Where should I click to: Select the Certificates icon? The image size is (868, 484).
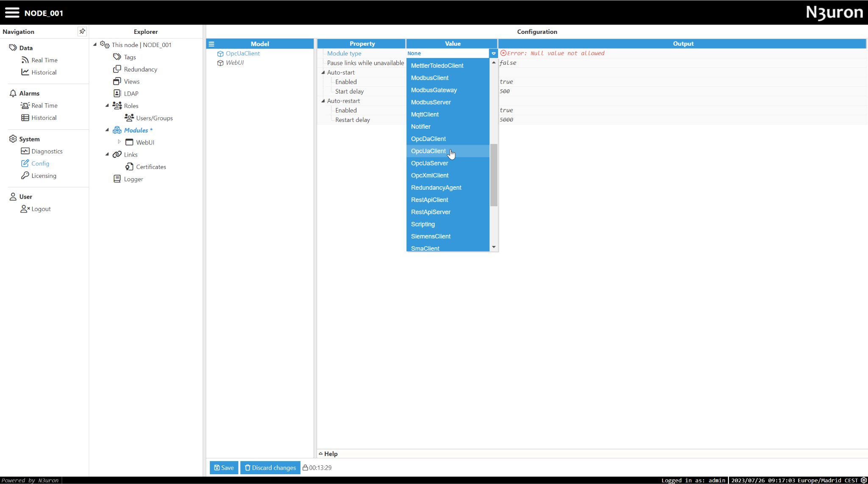pyautogui.click(x=129, y=166)
